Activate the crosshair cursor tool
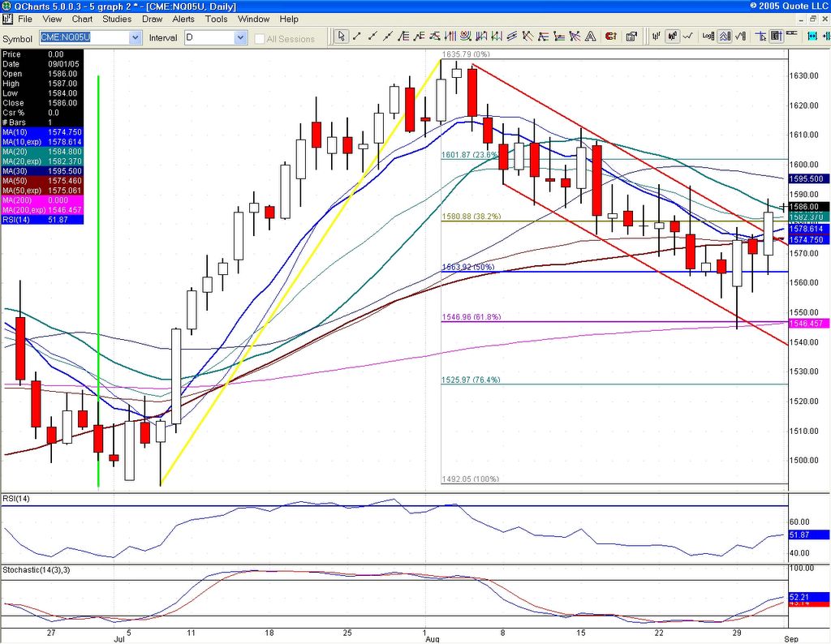Viewport: 831px width, 644px height. click(x=761, y=36)
